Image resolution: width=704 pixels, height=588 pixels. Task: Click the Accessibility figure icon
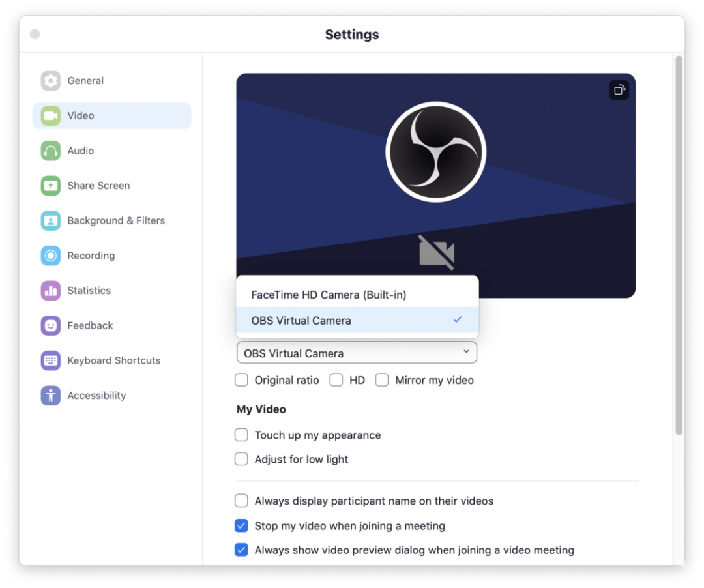tap(50, 396)
